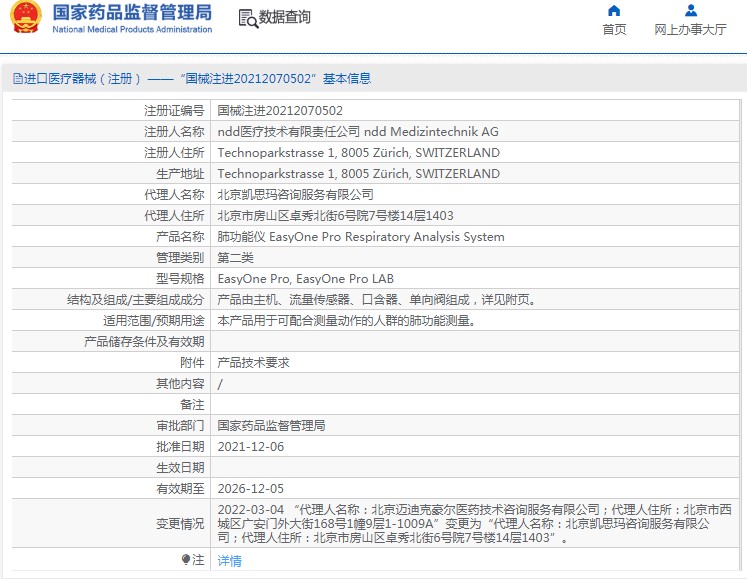Click the lightbulb icon beside 注
This screenshot has height=579, width=747.
(186, 559)
